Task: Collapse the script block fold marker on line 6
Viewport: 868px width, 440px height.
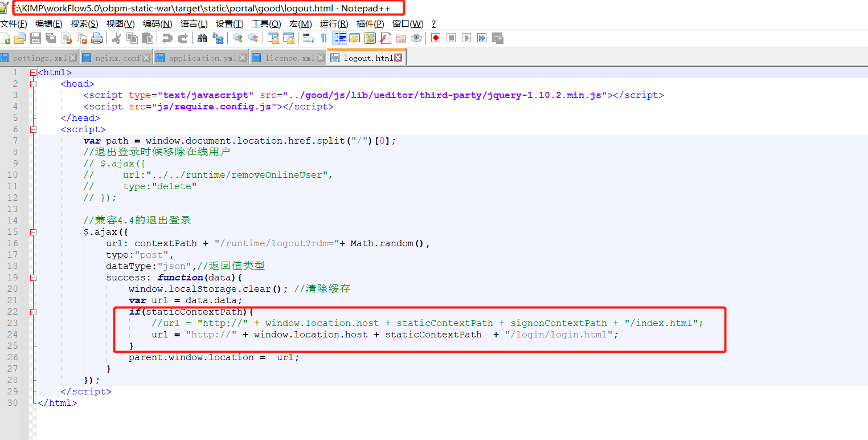Action: [33, 129]
